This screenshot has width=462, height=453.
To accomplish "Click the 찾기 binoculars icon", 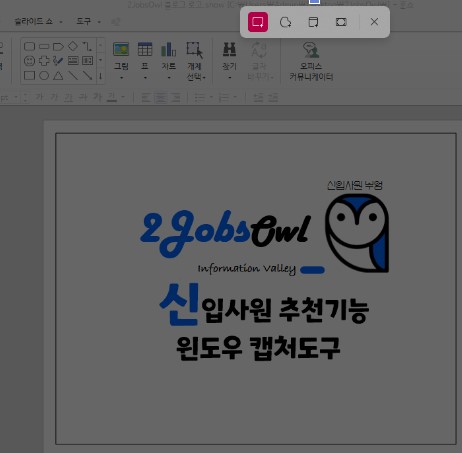I will coord(229,49).
